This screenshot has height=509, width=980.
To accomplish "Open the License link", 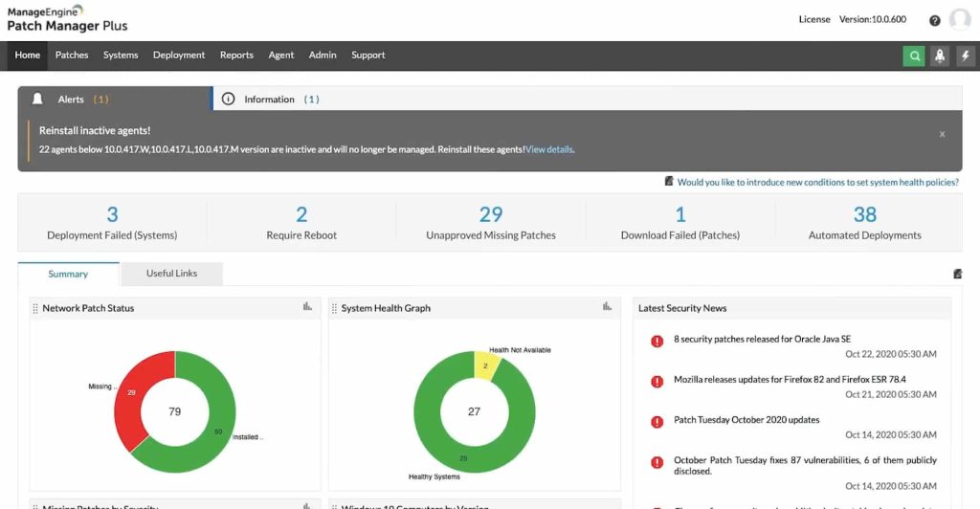I will [x=814, y=19].
